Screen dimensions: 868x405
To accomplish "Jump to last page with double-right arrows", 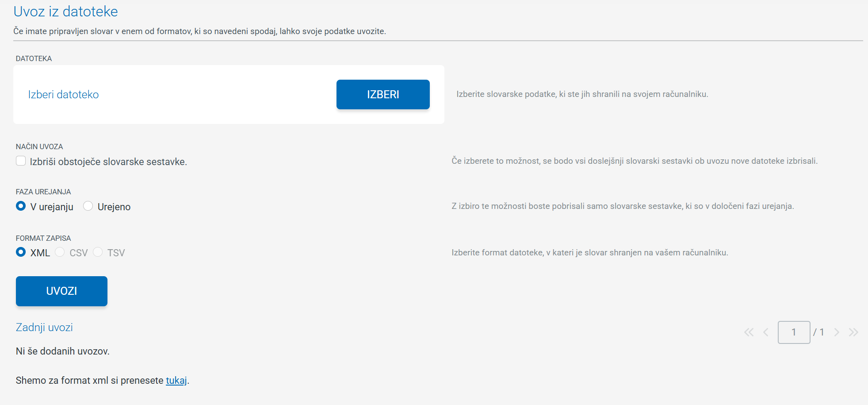I will point(853,332).
